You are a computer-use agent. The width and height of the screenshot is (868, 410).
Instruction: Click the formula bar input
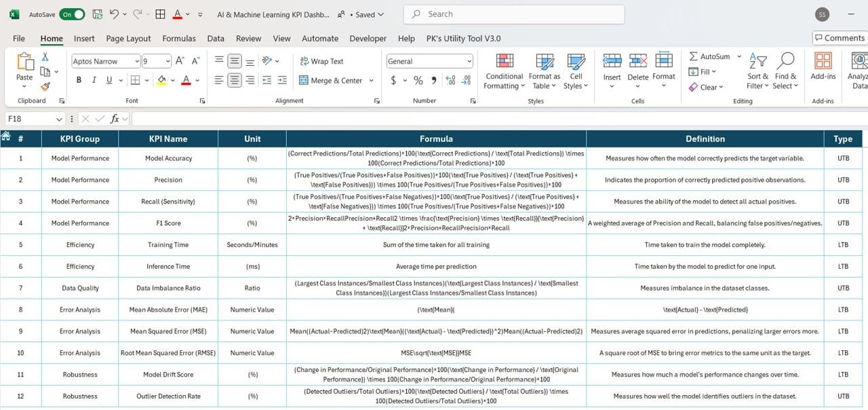(499, 119)
